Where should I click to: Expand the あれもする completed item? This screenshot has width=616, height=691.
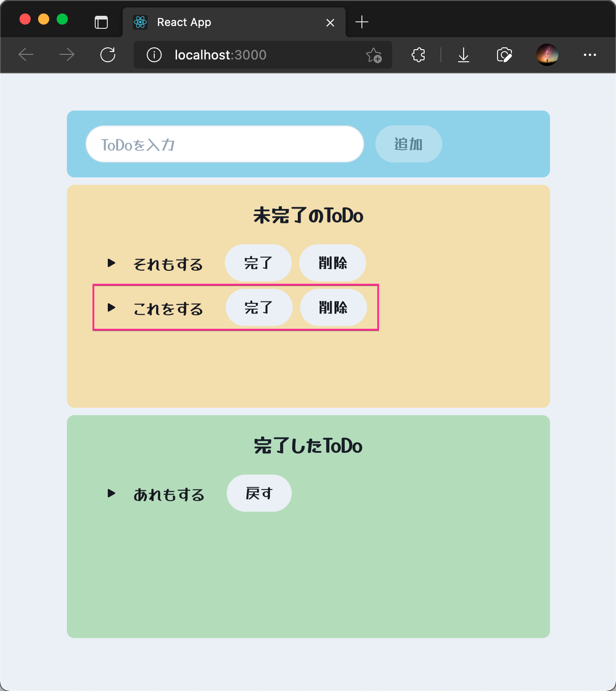coord(111,493)
